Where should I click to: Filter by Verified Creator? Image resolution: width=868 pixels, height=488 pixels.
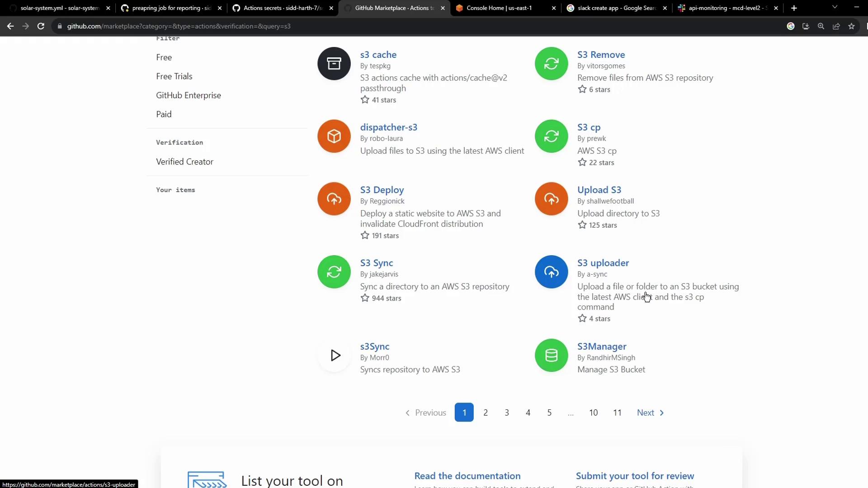pos(184,162)
